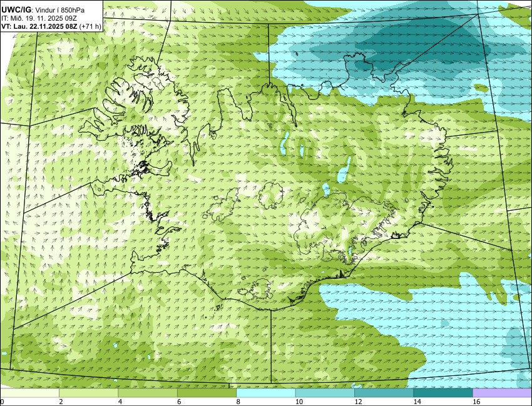Click the 8–10 pale cyan legend swatch
The image size is (532, 406).
click(266, 393)
